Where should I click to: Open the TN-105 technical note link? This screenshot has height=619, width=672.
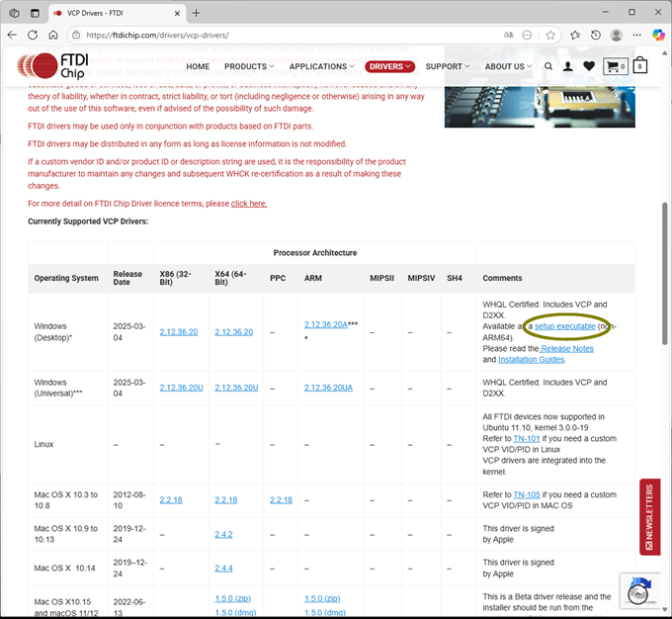click(x=527, y=495)
